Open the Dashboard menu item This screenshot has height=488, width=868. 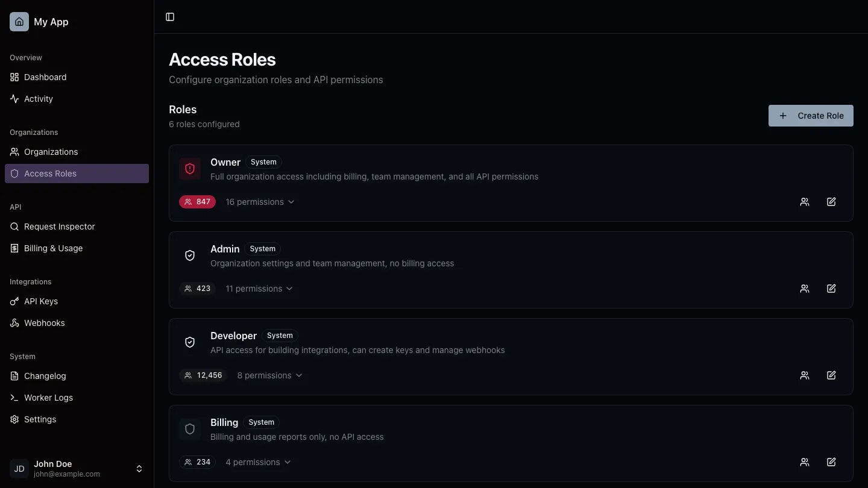pyautogui.click(x=45, y=77)
